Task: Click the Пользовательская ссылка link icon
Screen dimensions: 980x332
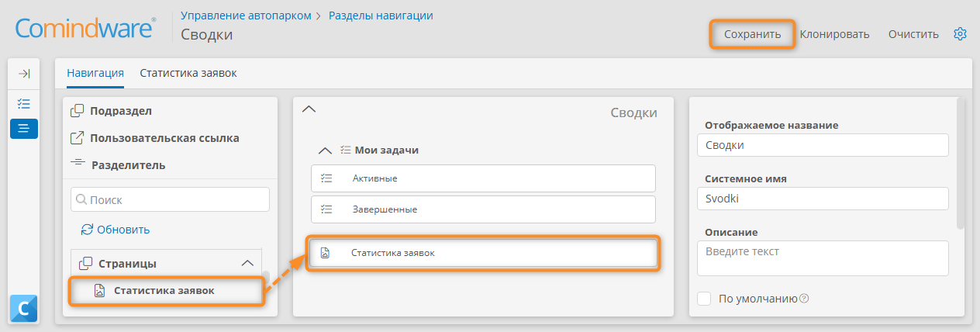Action: [78, 138]
